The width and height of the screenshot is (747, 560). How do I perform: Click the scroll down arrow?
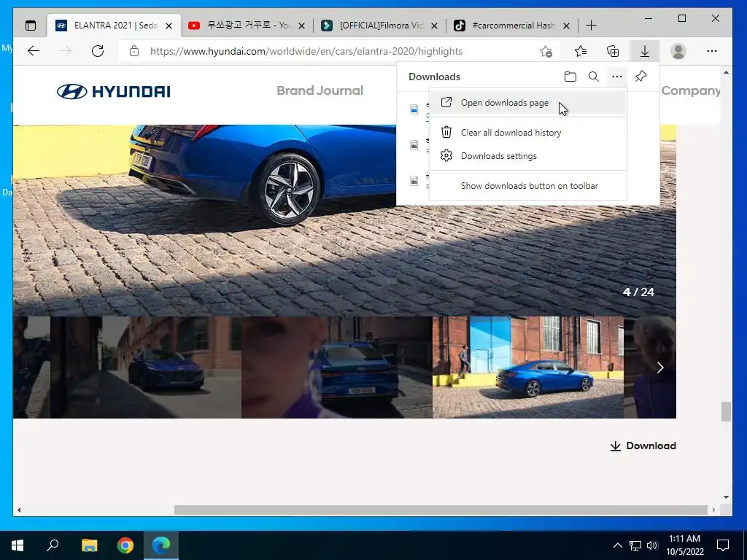coord(726,497)
